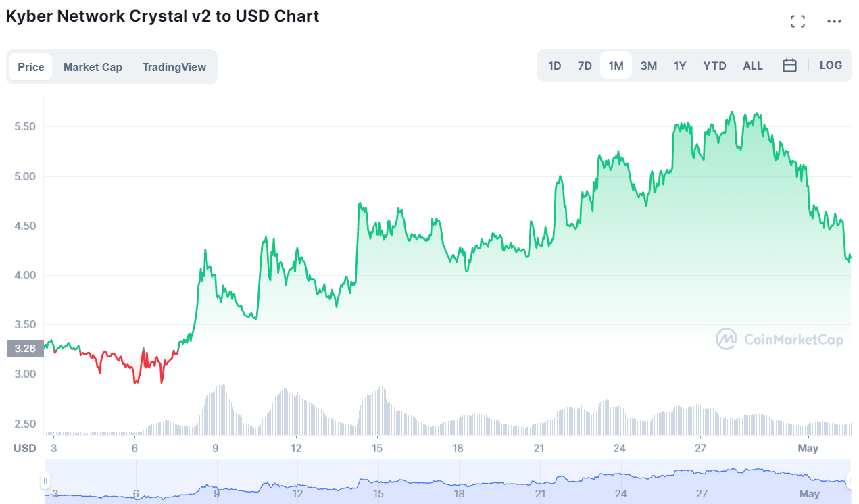Image resolution: width=859 pixels, height=504 pixels.
Task: Select the 7D time range
Action: point(584,65)
